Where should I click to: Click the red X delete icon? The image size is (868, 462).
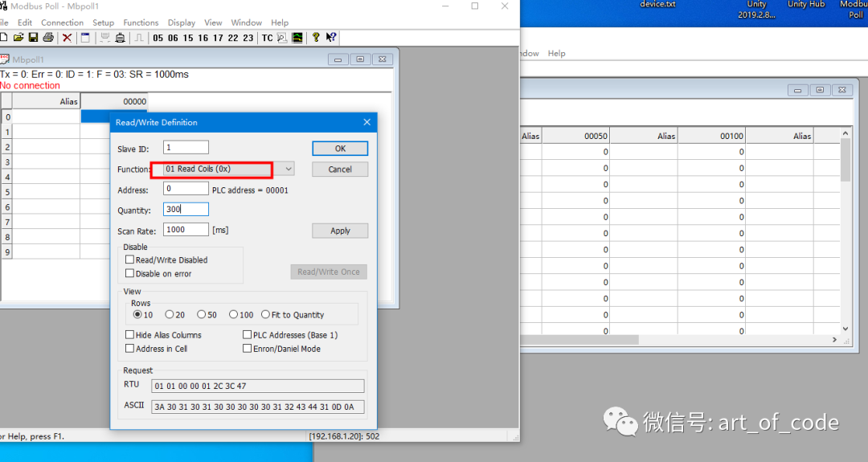(x=67, y=38)
